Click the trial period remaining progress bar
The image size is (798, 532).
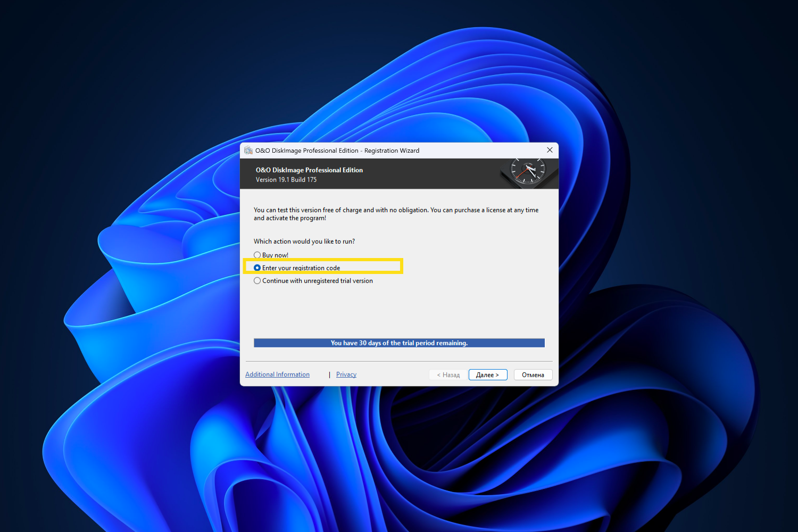point(399,343)
